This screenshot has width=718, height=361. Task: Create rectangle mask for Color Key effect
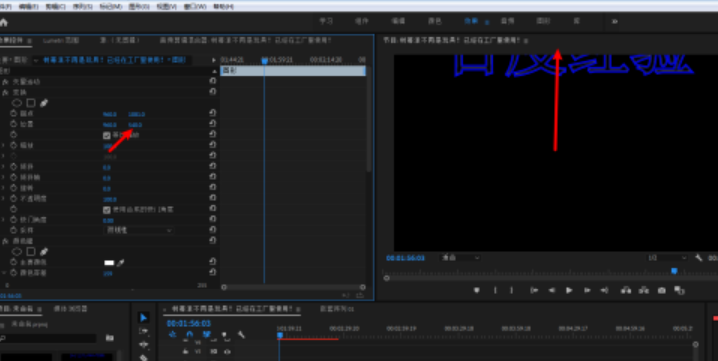(31, 252)
